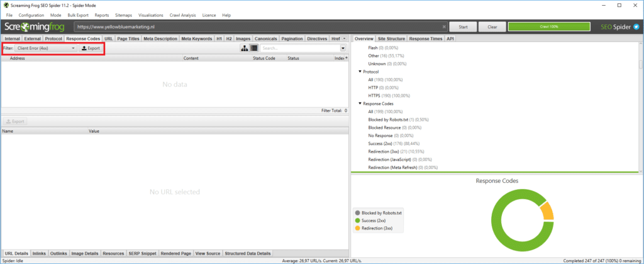The image size is (644, 264).
Task: Open the Configuration menu
Action: [x=31, y=15]
